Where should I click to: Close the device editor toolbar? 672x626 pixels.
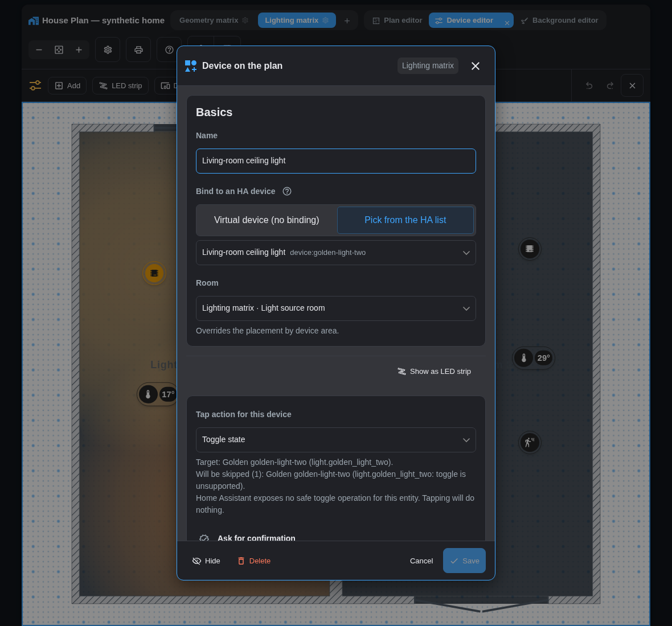pos(632,85)
